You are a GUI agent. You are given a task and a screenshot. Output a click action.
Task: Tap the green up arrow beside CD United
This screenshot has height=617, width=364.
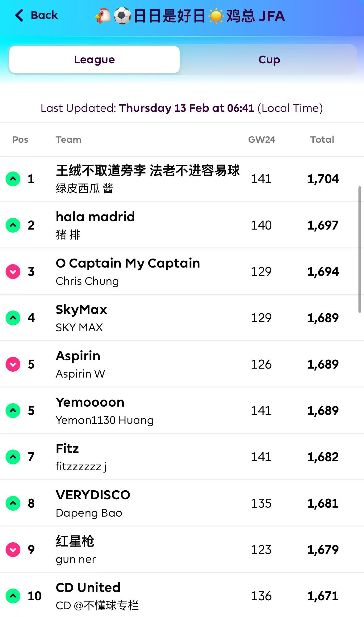pyautogui.click(x=13, y=596)
